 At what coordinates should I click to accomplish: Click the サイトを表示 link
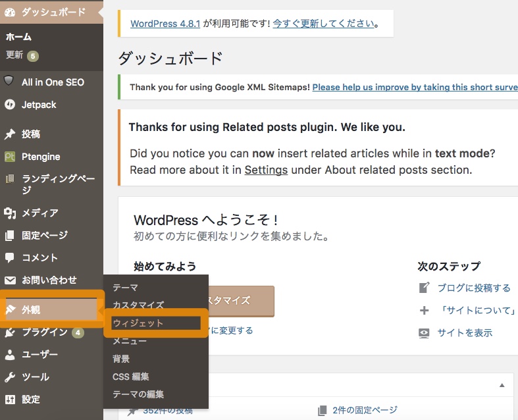point(465,332)
